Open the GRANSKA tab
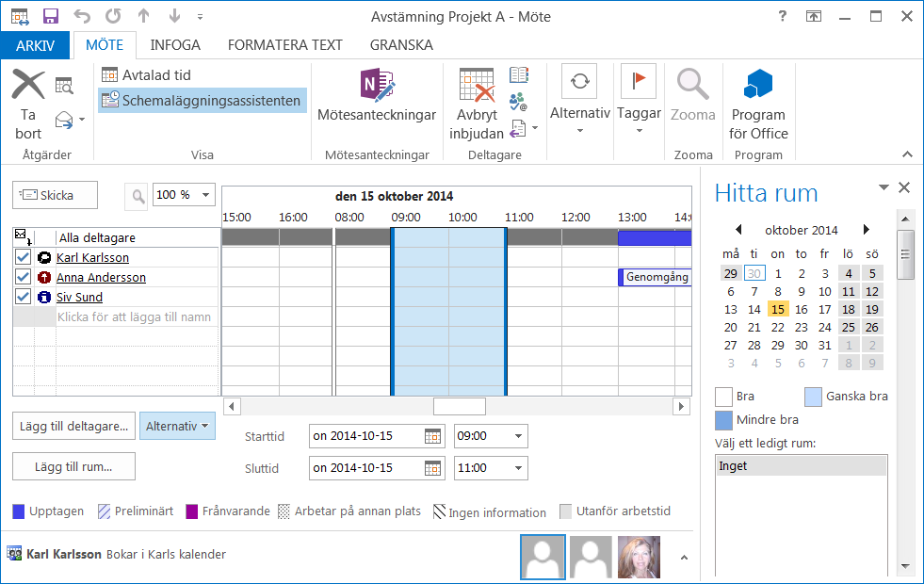This screenshot has width=924, height=584. coord(401,45)
